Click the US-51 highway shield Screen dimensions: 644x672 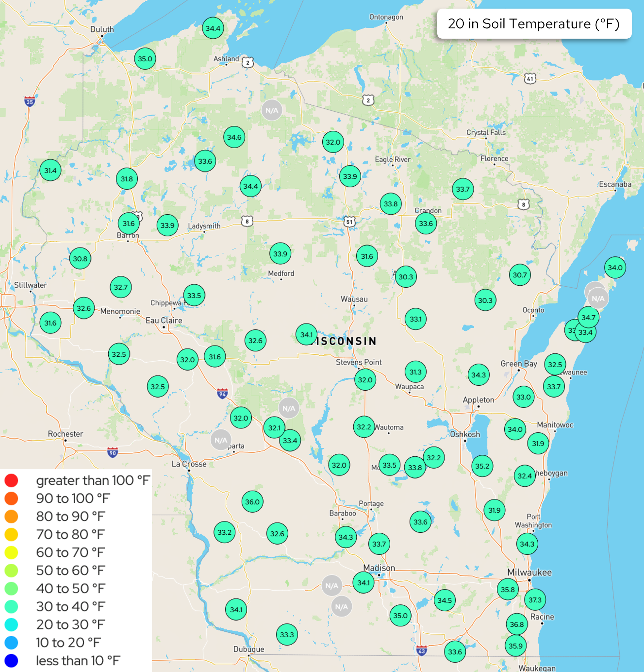(x=349, y=222)
